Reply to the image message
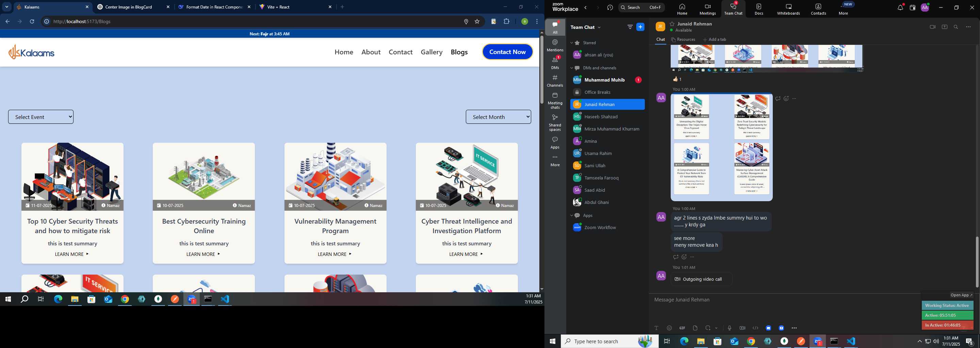980x348 pixels. pyautogui.click(x=778, y=99)
